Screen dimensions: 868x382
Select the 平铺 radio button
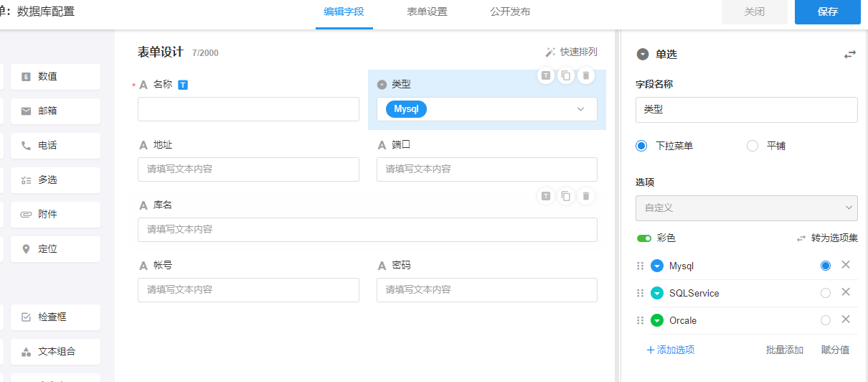(x=753, y=146)
